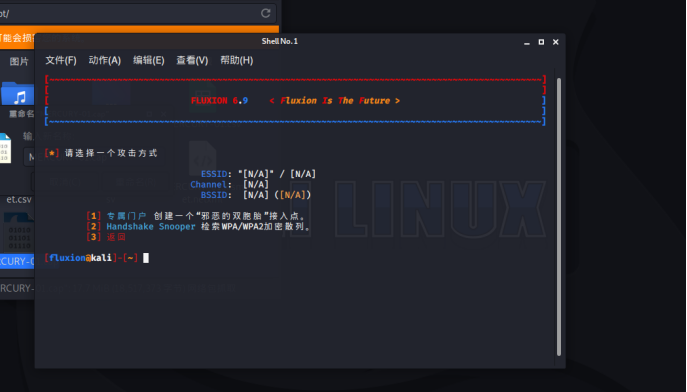Close the Shell No.1 terminal window
Viewport: 687px width, 392px height.
556,42
